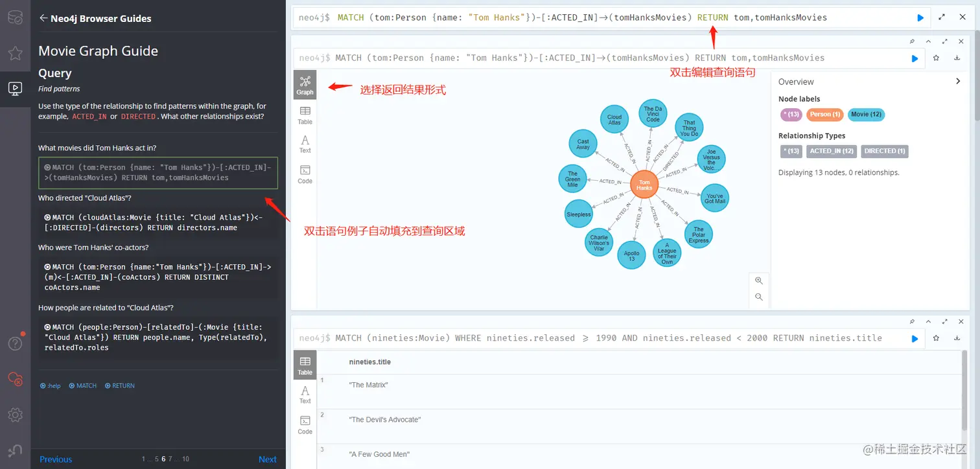Download the nineties movies frame results
This screenshot has height=469, width=980.
pos(957,337)
